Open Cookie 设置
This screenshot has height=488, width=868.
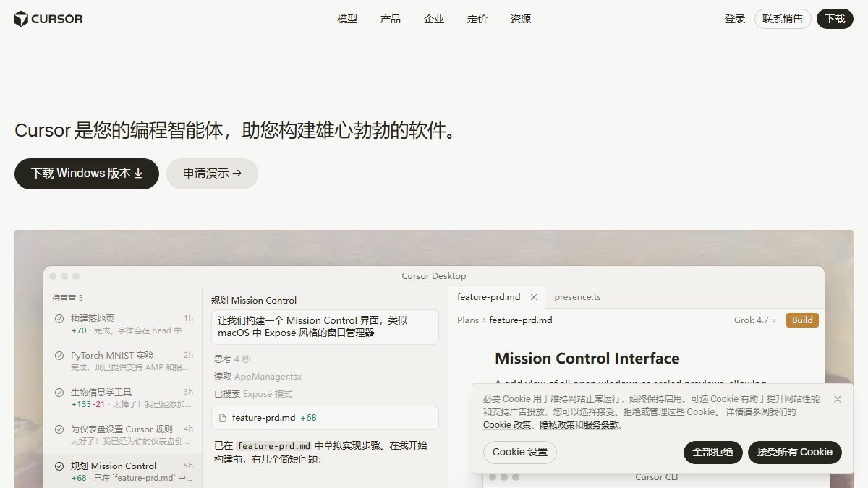pyautogui.click(x=520, y=453)
